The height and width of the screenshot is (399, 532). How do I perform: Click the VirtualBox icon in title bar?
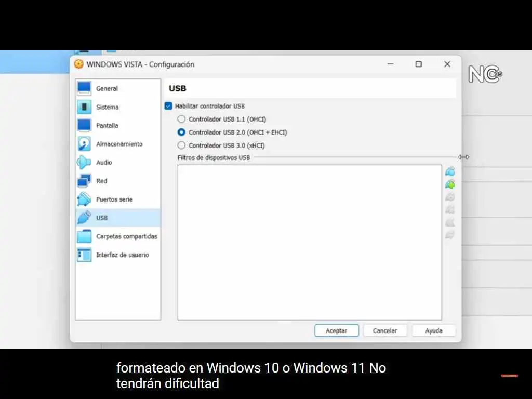point(79,64)
